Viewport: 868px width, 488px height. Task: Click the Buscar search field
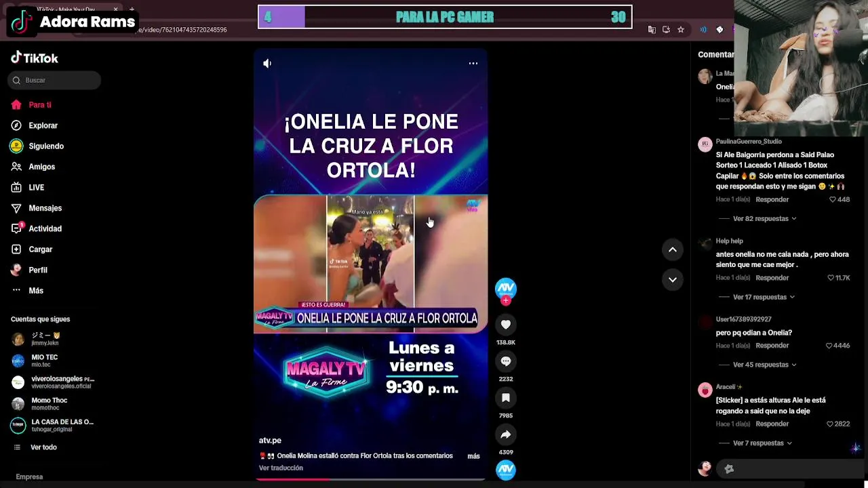point(54,81)
